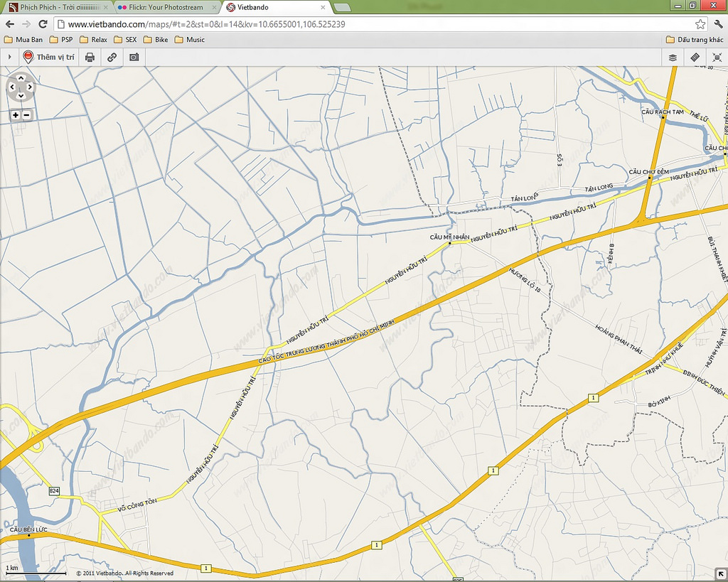
Task: Click the Bờ Kinh road label
Action: (659, 402)
